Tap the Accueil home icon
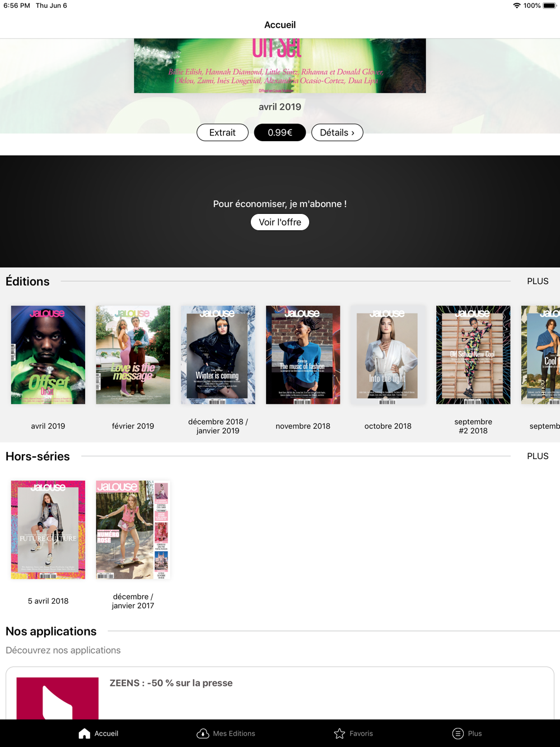Viewport: 560px width, 747px height. [x=84, y=734]
